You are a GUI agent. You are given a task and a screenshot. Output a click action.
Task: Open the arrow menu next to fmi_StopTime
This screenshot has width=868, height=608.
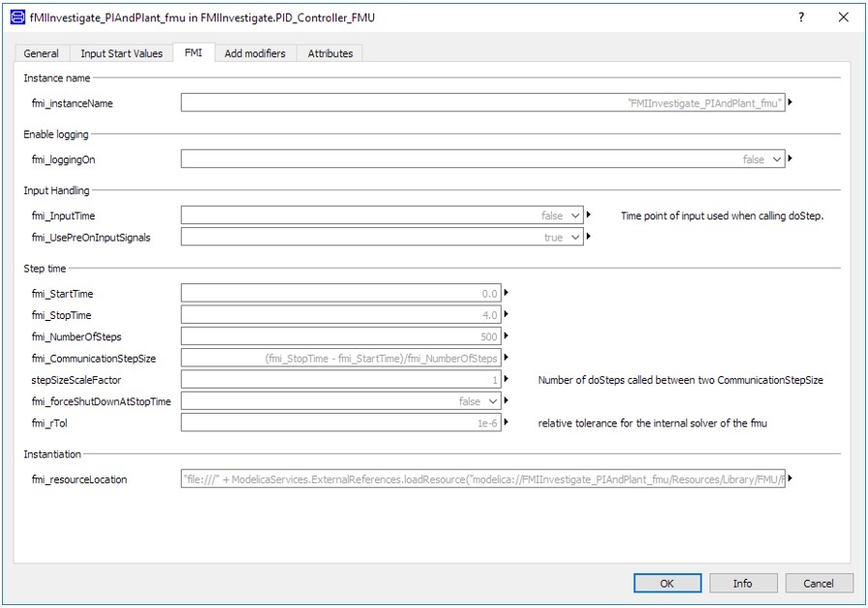pos(506,314)
